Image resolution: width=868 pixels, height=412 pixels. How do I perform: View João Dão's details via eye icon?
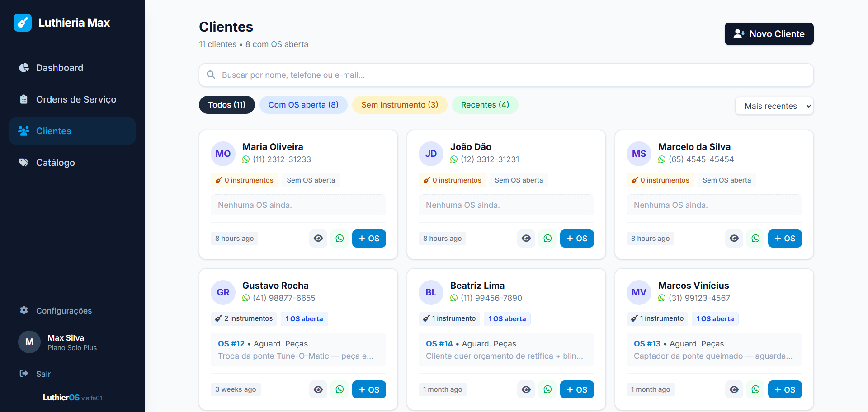click(526, 239)
